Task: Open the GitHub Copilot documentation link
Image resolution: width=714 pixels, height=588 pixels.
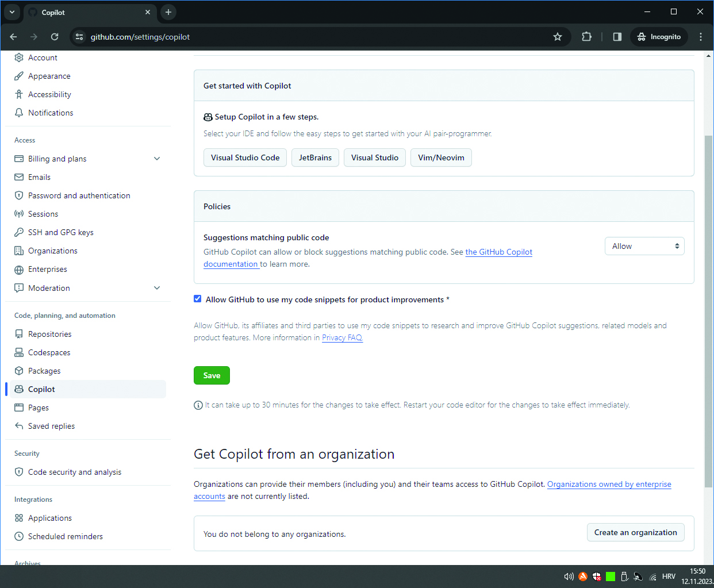Action: point(498,252)
